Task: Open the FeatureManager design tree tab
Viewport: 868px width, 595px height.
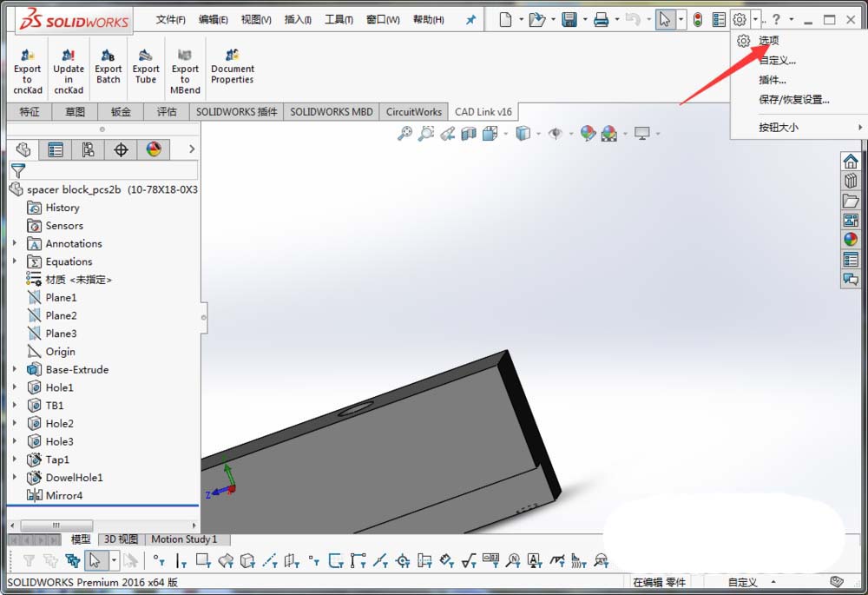Action: (23, 149)
